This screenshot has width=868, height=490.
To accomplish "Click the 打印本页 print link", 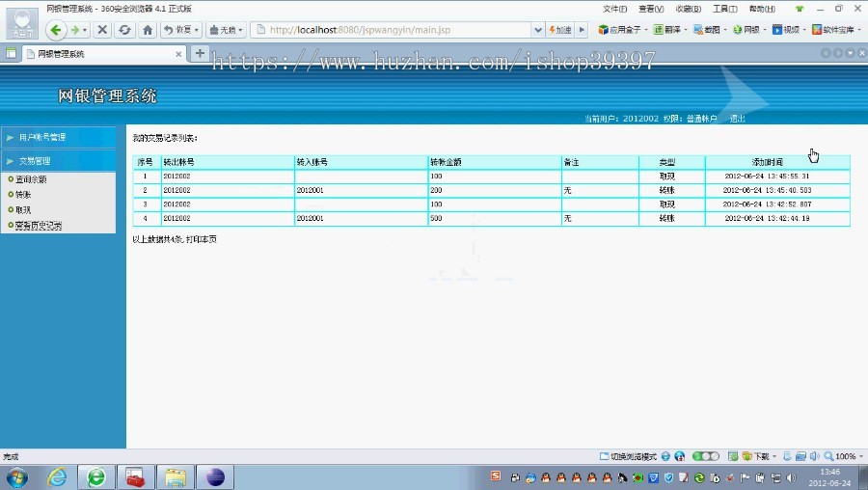I will click(202, 239).
